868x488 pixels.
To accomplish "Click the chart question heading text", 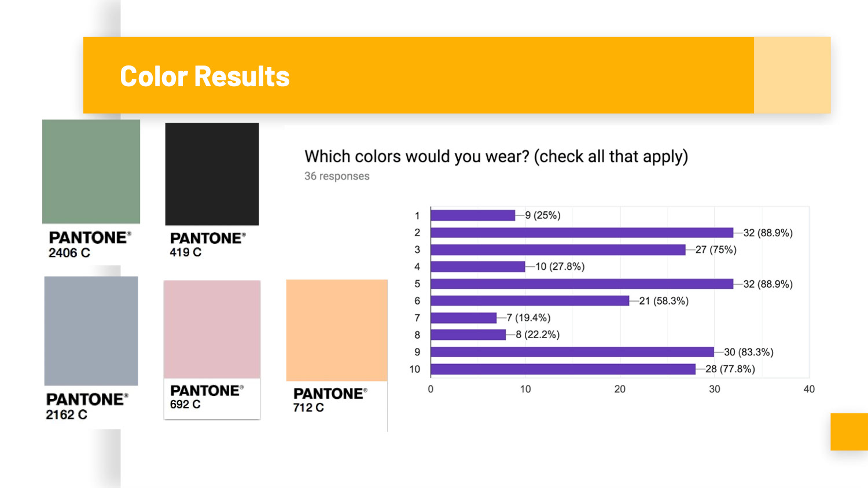I will [x=496, y=156].
